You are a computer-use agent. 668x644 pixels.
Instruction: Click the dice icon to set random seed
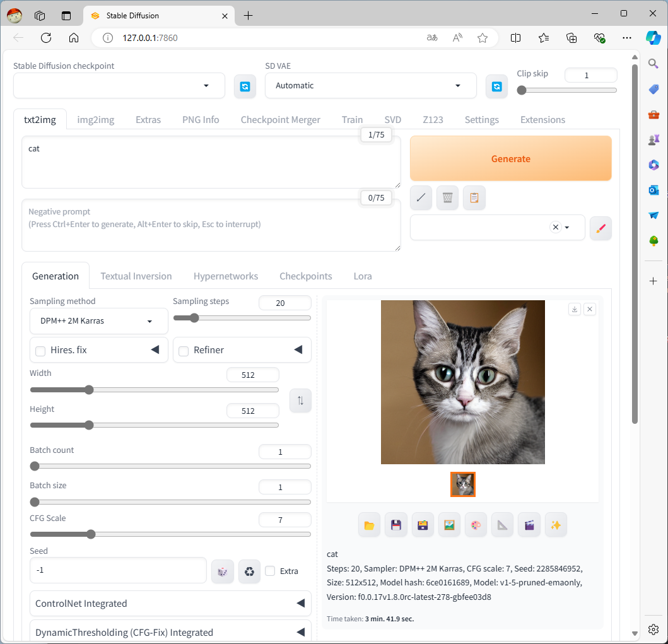pyautogui.click(x=222, y=571)
